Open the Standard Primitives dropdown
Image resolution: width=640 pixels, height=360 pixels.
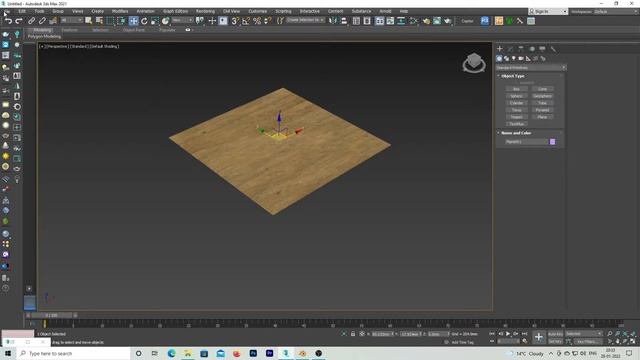click(531, 67)
